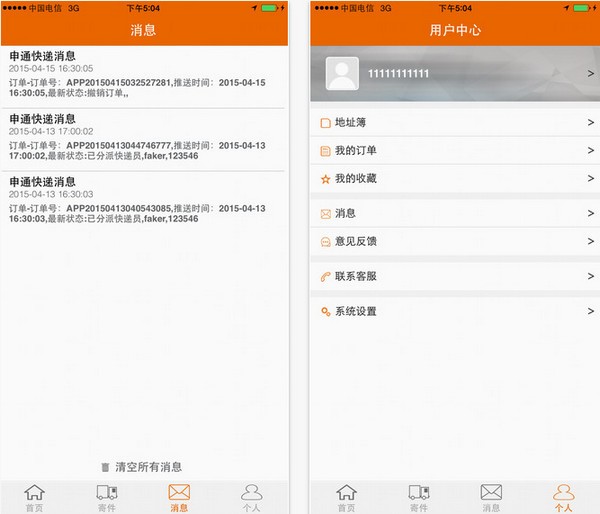Click the timestamp 2015-04-13 16:30:03

click(x=51, y=194)
